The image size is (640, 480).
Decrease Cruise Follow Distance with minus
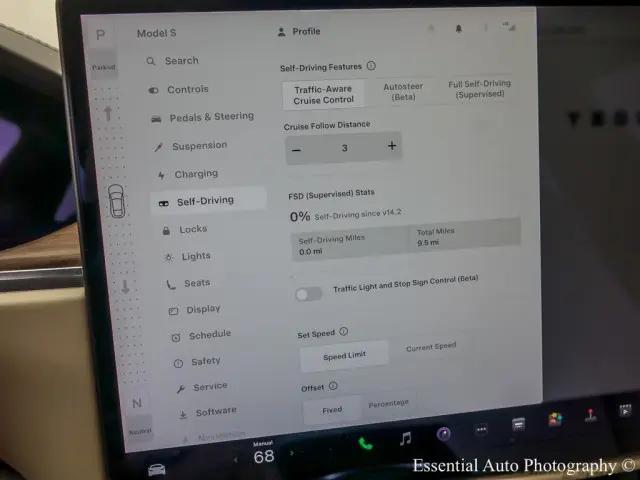click(x=297, y=150)
